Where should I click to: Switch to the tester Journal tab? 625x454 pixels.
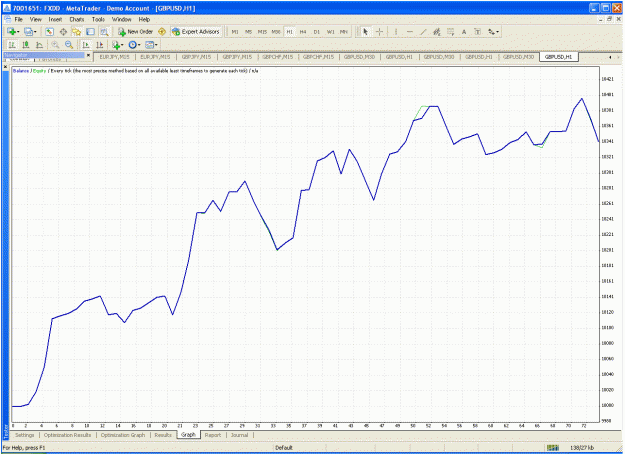(240, 435)
